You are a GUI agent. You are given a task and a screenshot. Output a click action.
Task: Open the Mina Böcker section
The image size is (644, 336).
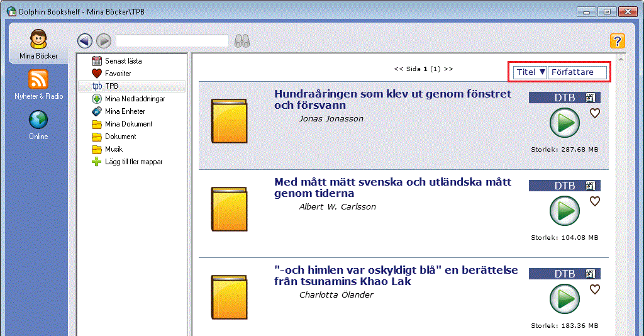pos(38,45)
